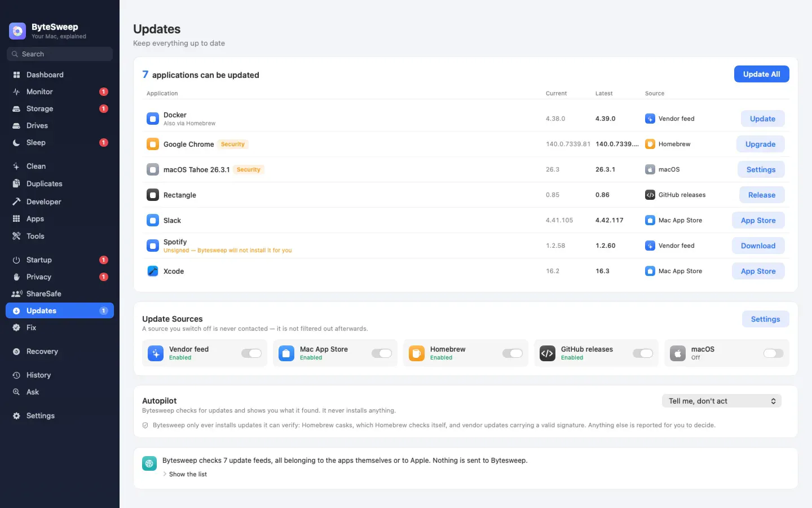Screen dimensions: 812x508
Task: Click the macOS card Apple icon
Action: point(678,353)
